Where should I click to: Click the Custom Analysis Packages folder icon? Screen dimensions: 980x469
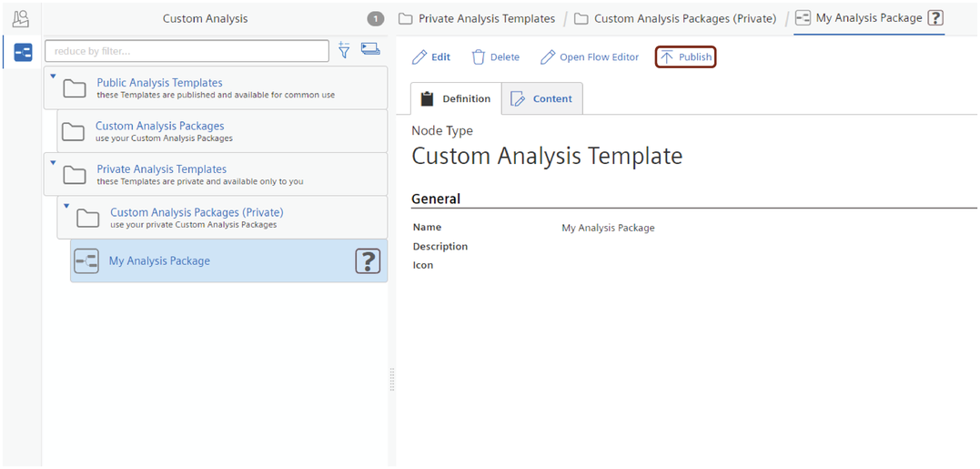(x=73, y=131)
